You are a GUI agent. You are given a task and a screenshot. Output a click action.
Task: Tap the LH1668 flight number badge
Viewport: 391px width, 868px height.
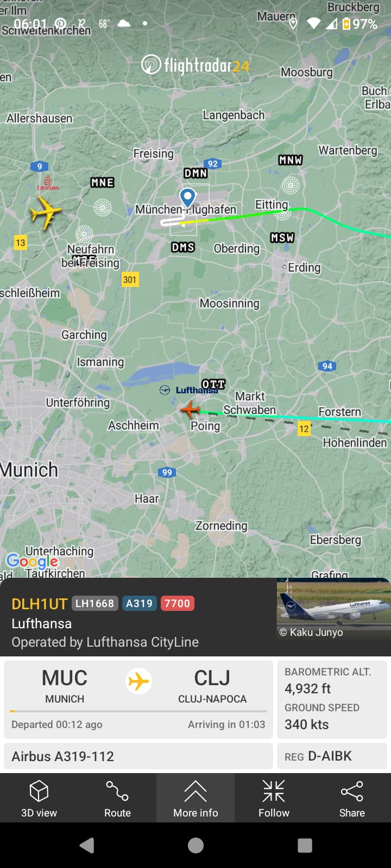(x=94, y=603)
